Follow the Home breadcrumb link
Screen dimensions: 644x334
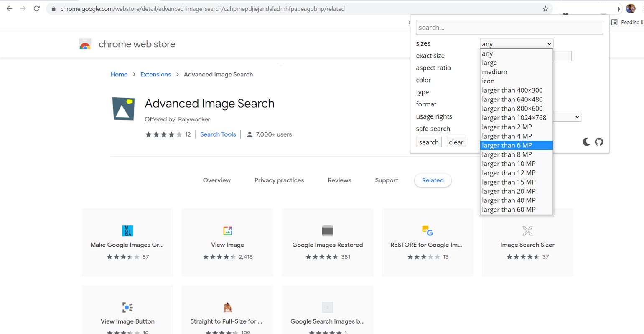point(119,74)
